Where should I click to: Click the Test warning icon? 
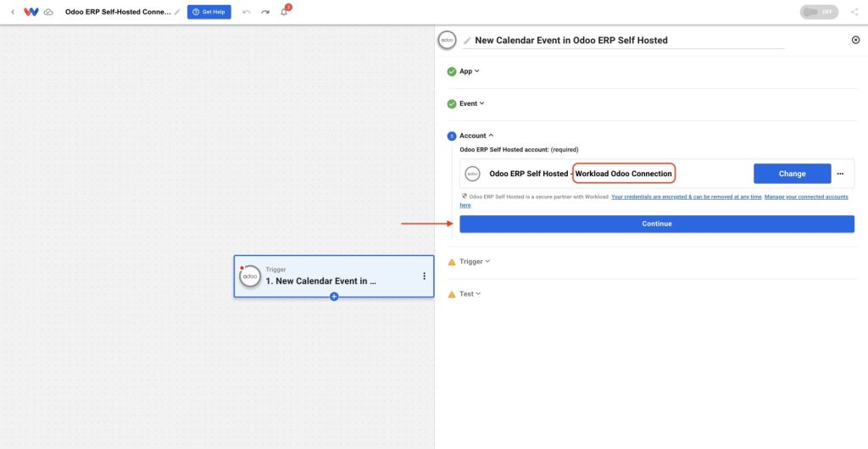452,294
